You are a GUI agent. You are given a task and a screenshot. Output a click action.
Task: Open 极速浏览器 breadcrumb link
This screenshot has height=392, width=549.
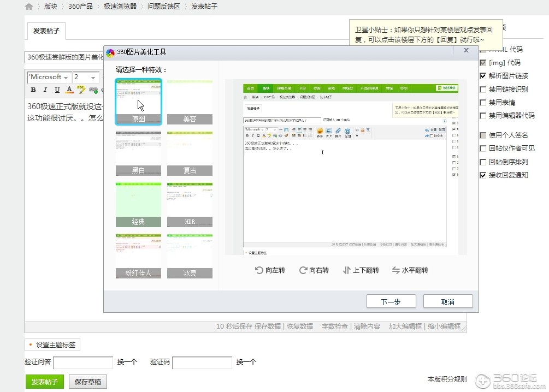point(120,7)
